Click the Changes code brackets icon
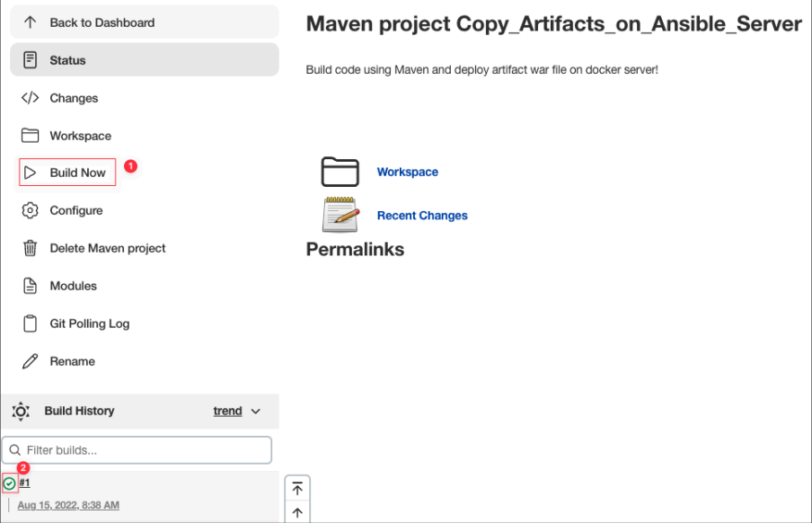 (x=30, y=98)
